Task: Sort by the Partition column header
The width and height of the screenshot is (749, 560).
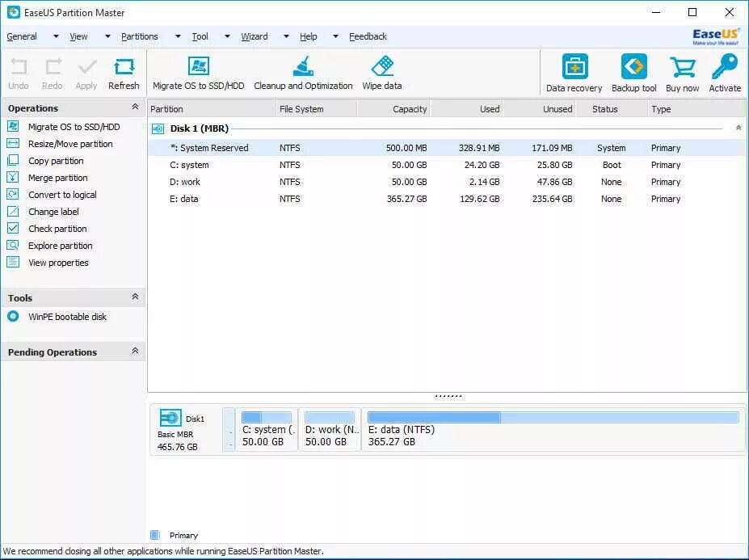Action: pyautogui.click(x=212, y=109)
